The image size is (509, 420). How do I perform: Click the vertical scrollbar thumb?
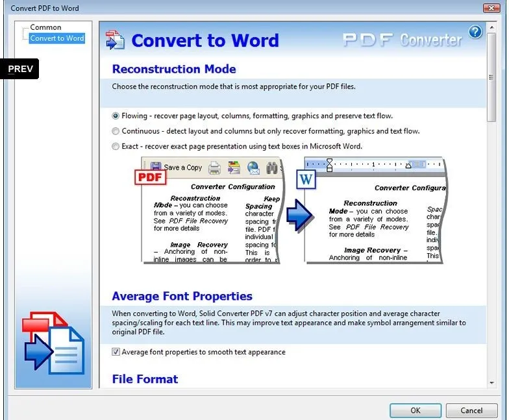(x=491, y=77)
